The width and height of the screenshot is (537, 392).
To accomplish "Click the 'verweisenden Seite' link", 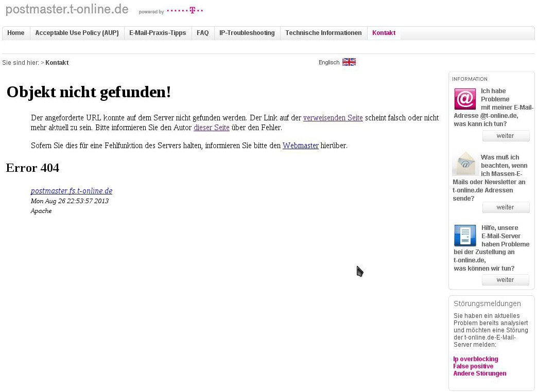I will (x=333, y=118).
